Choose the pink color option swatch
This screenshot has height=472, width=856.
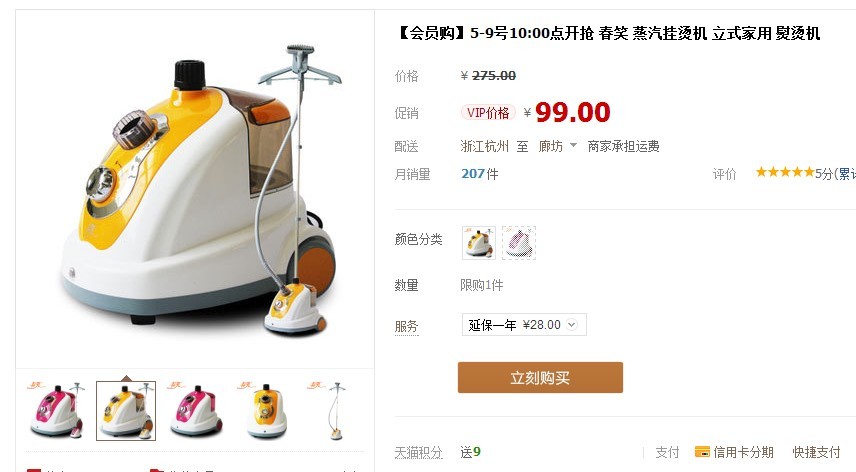point(519,243)
